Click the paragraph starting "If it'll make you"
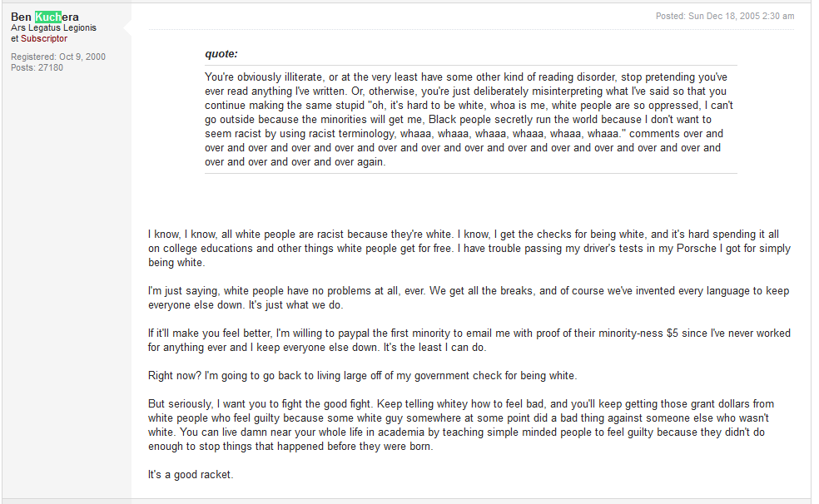The image size is (819, 504). (469, 340)
